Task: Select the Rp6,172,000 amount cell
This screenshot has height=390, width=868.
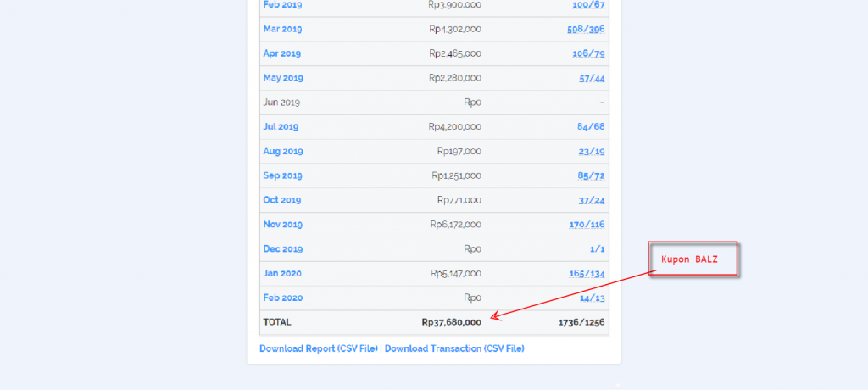Action: tap(455, 225)
